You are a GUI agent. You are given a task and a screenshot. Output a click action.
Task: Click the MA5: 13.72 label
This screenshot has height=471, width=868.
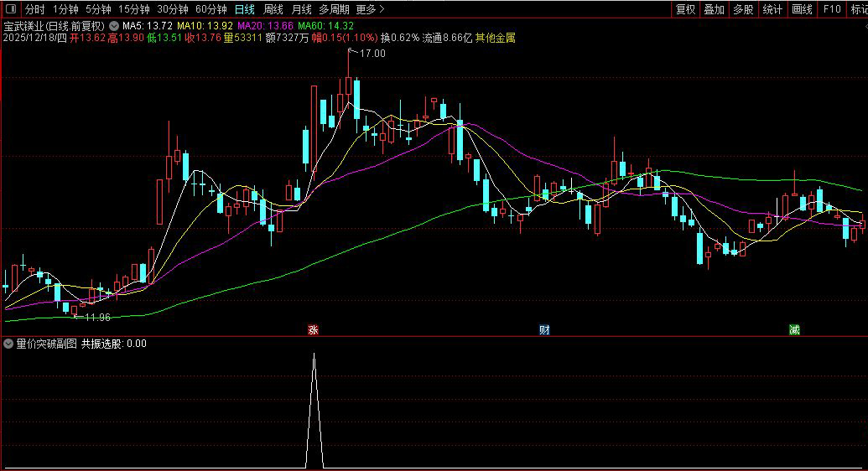click(x=148, y=26)
